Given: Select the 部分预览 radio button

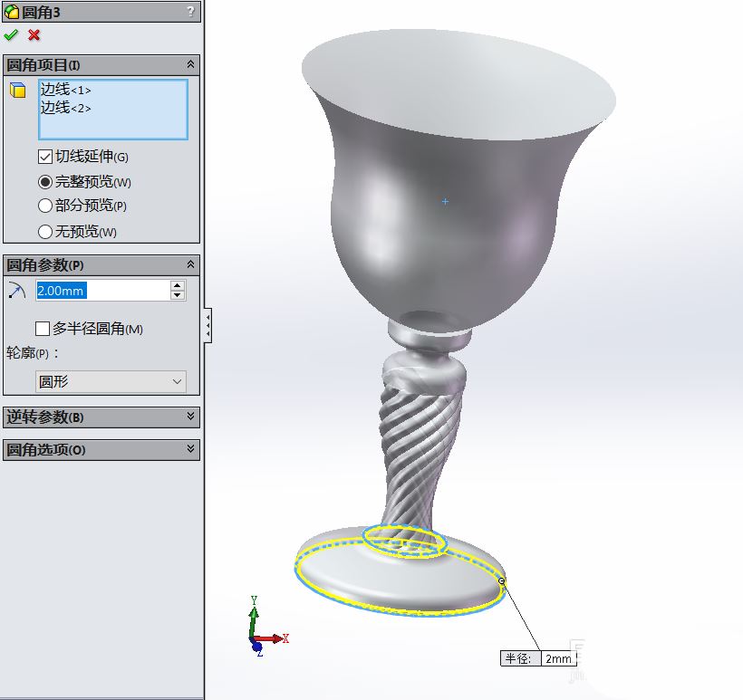Looking at the screenshot, I should pyautogui.click(x=45, y=206).
